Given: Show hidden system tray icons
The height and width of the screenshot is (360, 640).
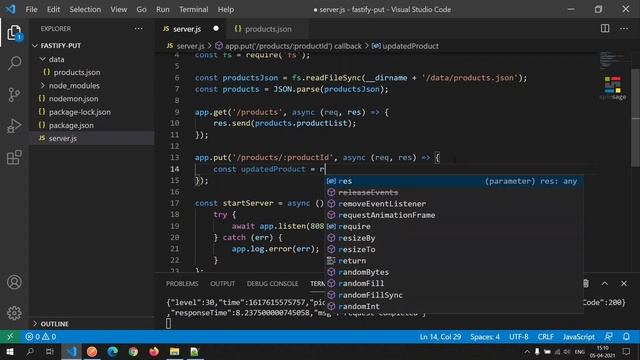Looking at the screenshot, I should (x=527, y=351).
